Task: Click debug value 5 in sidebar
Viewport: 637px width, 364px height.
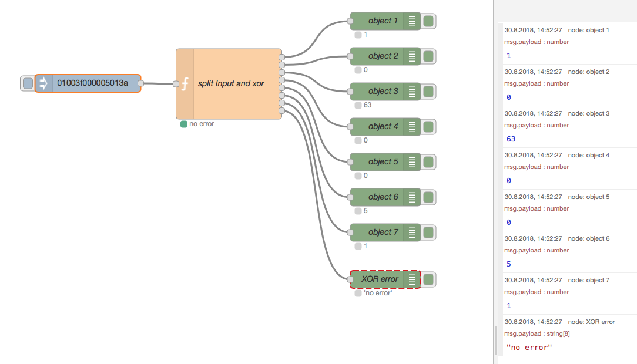Action: 509,264
